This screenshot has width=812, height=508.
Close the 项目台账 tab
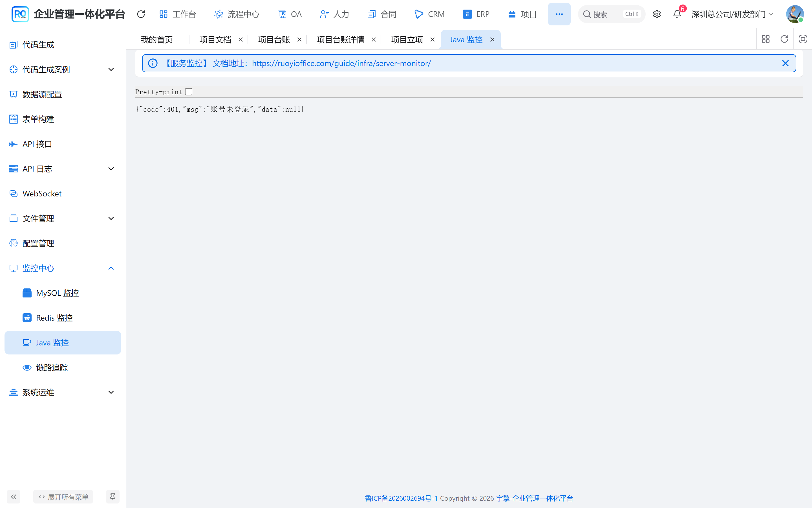coord(299,40)
